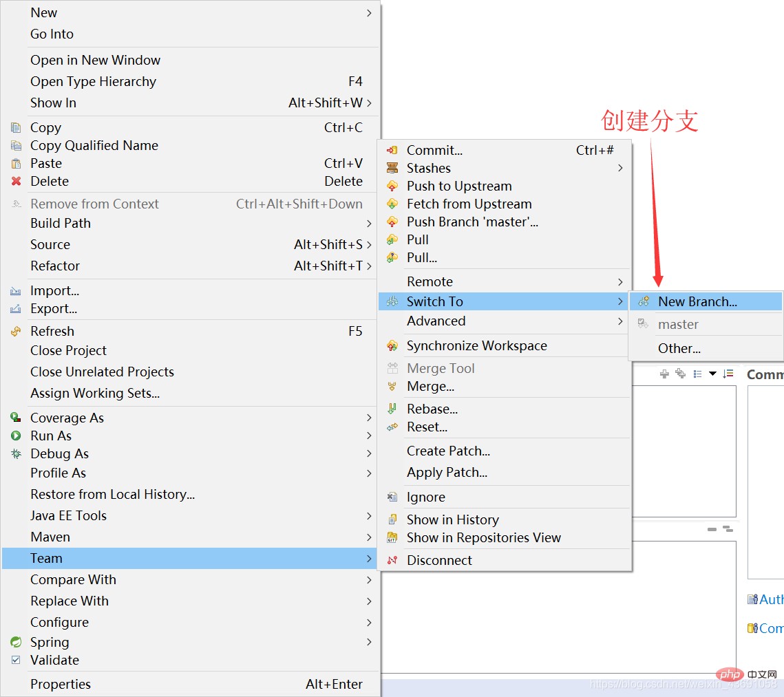Viewport: 784px width, 697px height.
Task: Select Properties menu entry
Action: pyautogui.click(x=190, y=684)
